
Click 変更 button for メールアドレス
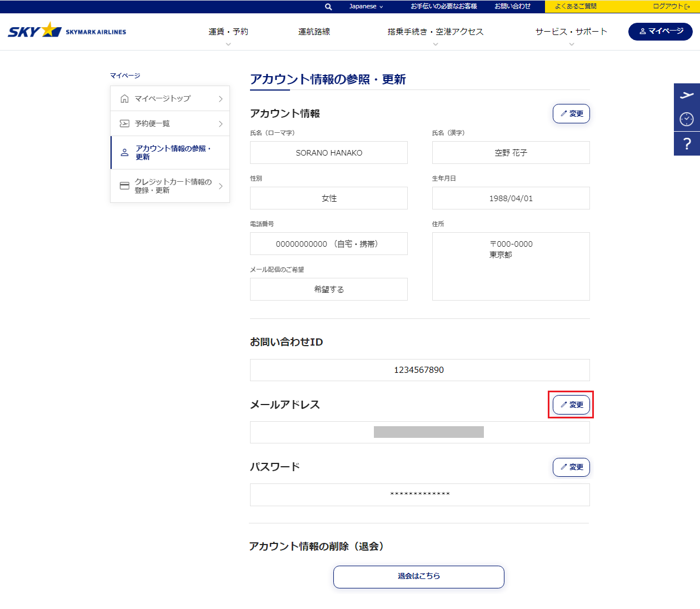[571, 405]
